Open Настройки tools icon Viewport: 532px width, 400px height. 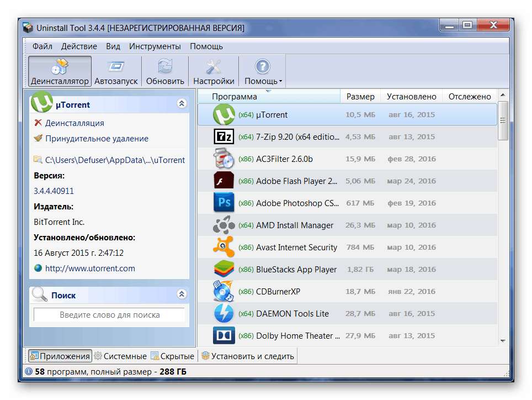[214, 66]
